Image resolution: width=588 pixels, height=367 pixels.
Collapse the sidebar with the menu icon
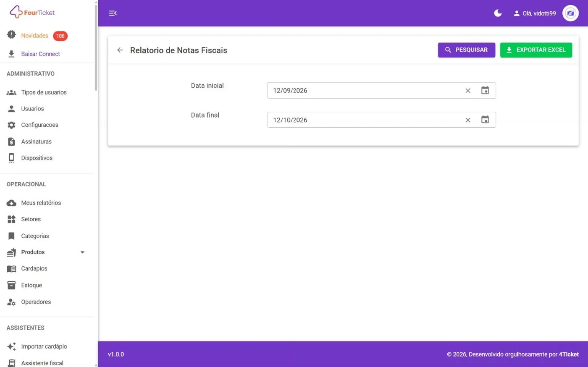click(113, 13)
